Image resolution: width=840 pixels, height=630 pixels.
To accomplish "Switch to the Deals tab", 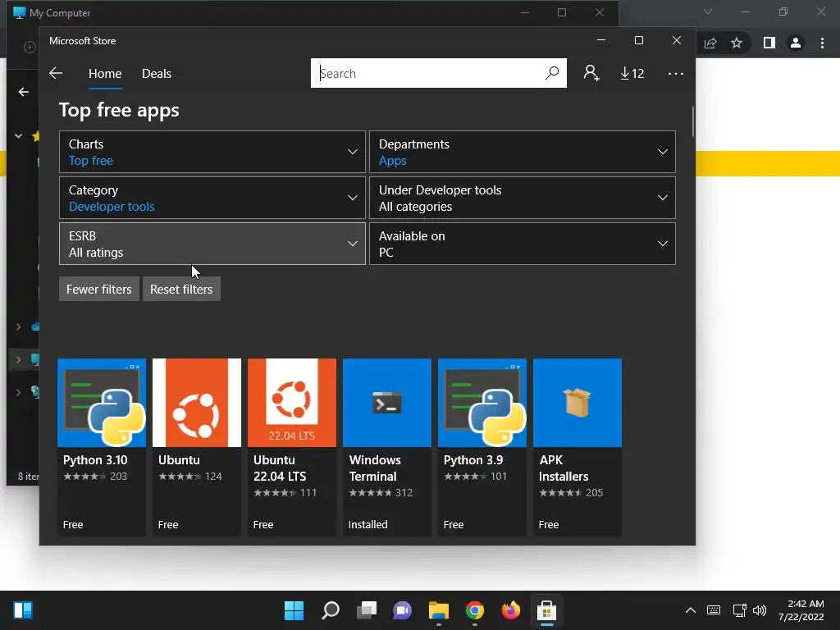I will (157, 73).
